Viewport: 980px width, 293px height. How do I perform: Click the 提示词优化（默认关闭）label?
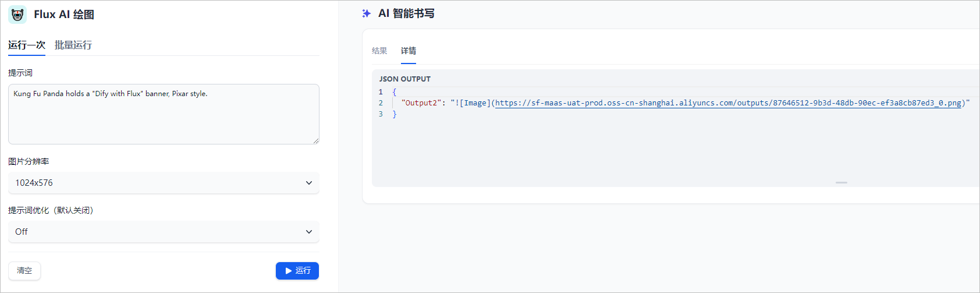[x=51, y=210]
